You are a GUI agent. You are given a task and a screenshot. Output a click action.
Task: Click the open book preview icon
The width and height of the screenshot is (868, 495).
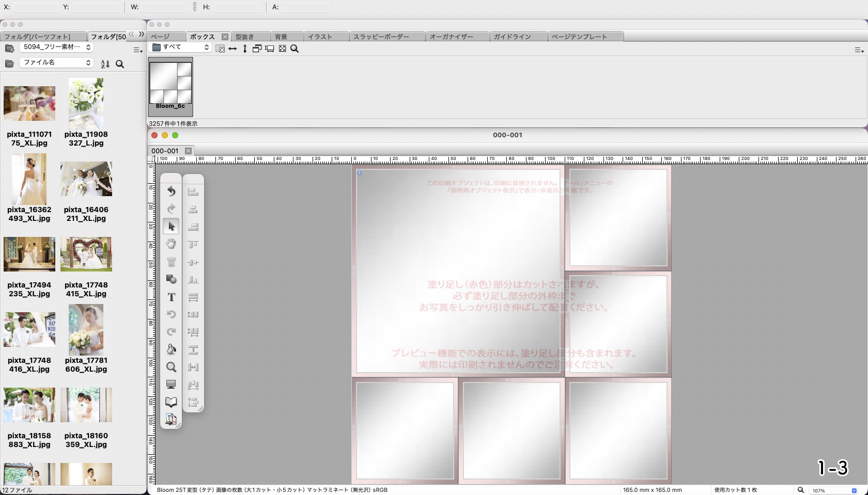(171, 402)
